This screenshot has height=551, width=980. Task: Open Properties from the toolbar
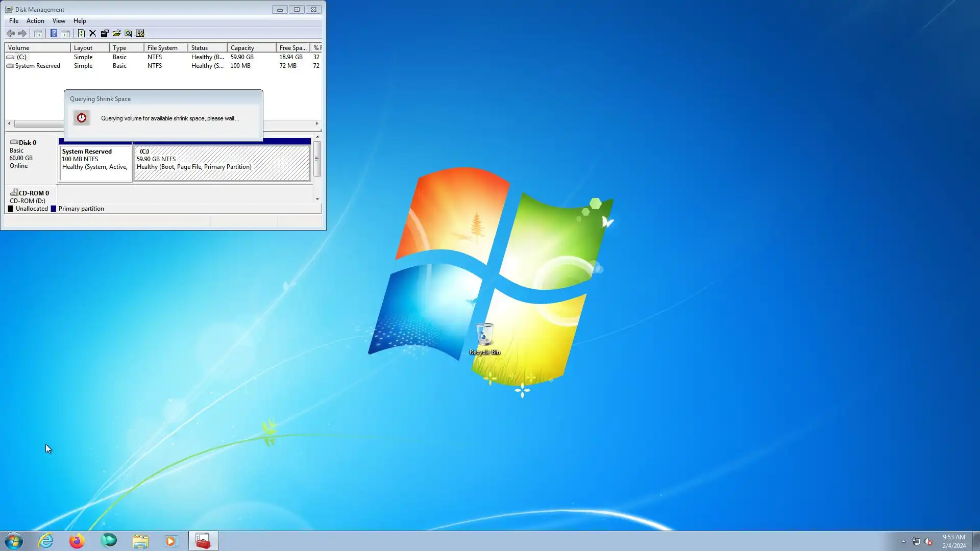tap(105, 34)
